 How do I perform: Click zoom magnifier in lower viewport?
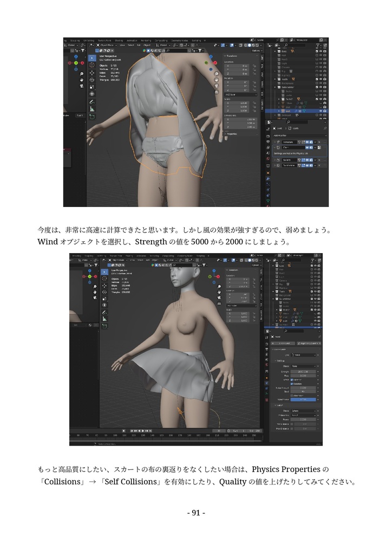coord(219,287)
